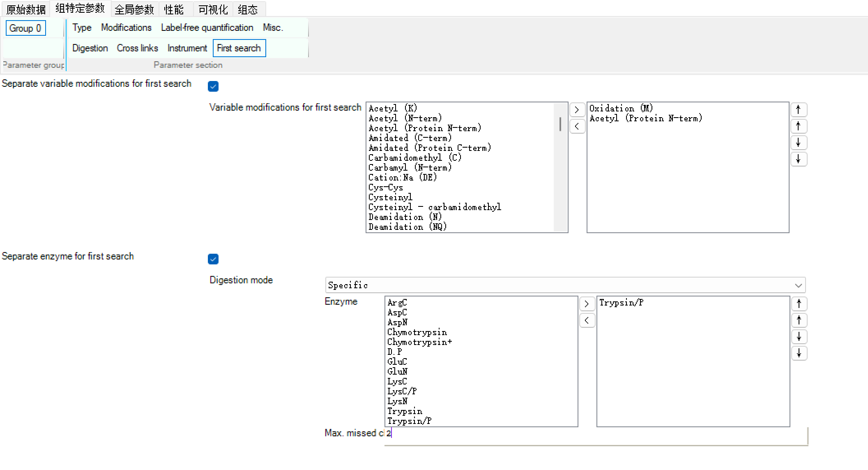Viewport: 868px width, 470px height.
Task: Uncheck separate enzyme for first search
Action: click(x=213, y=259)
